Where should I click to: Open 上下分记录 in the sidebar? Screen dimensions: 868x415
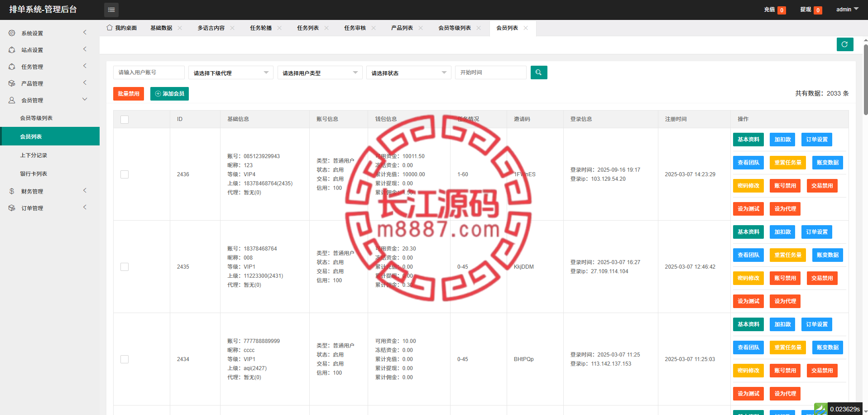(50, 155)
